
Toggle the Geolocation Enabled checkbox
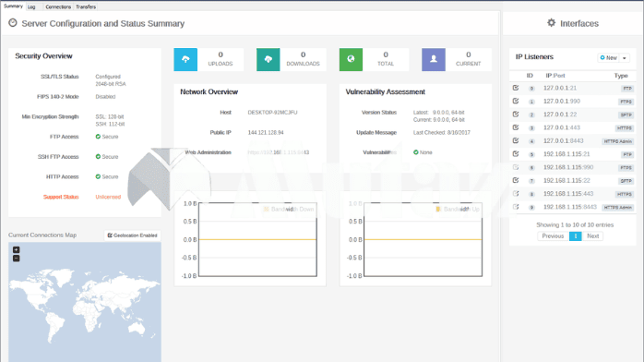click(x=132, y=235)
